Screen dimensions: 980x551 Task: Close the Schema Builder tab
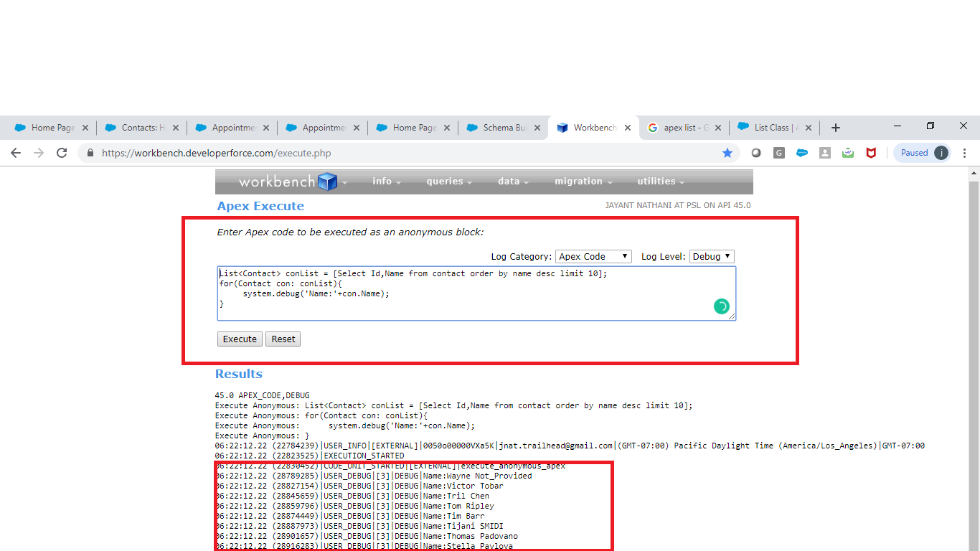pyautogui.click(x=537, y=128)
